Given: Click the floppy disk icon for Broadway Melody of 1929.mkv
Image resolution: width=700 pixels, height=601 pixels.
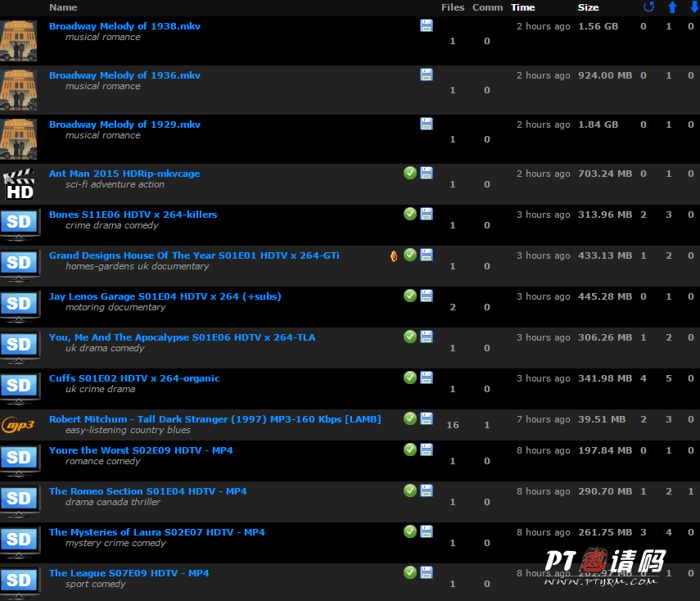Looking at the screenshot, I should [427, 124].
